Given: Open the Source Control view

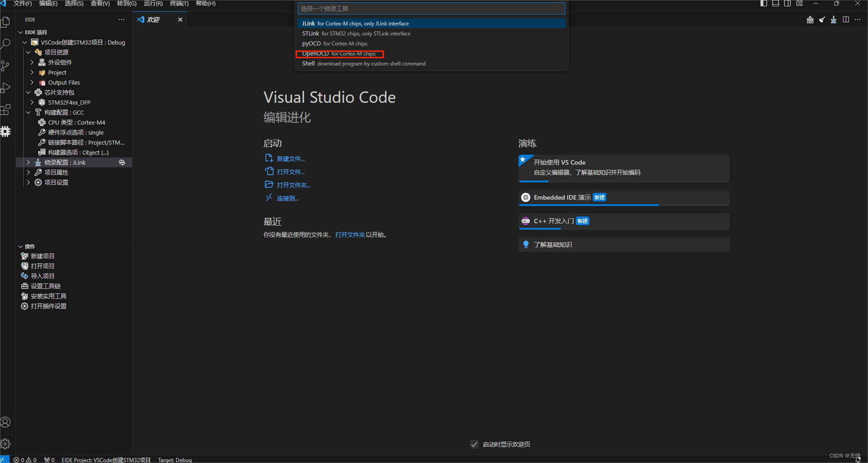Looking at the screenshot, I should [x=5, y=66].
